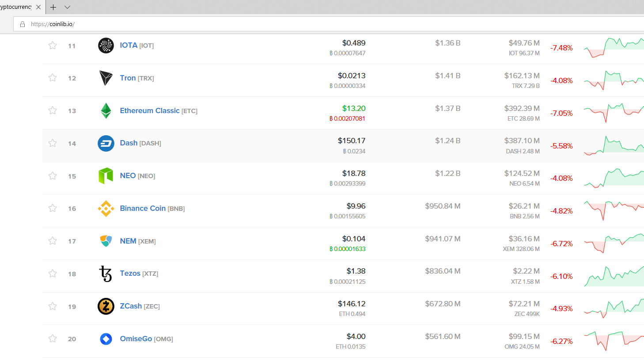Open the Ethereum Classic [ETC] link
Screen dimensions: 644x362
tap(159, 111)
